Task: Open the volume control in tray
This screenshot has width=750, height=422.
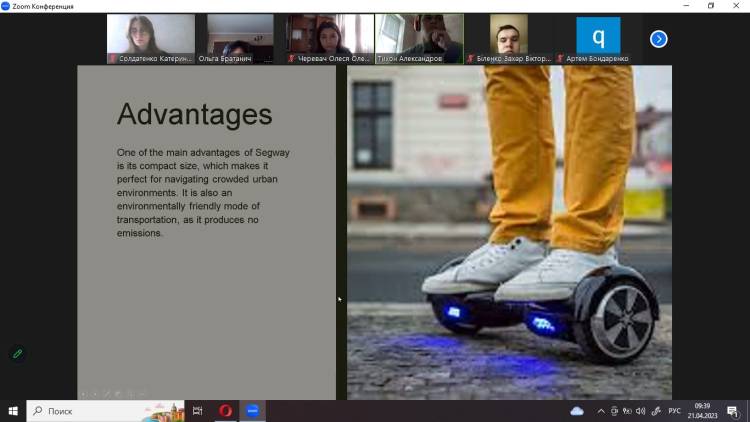Action: (x=640, y=411)
